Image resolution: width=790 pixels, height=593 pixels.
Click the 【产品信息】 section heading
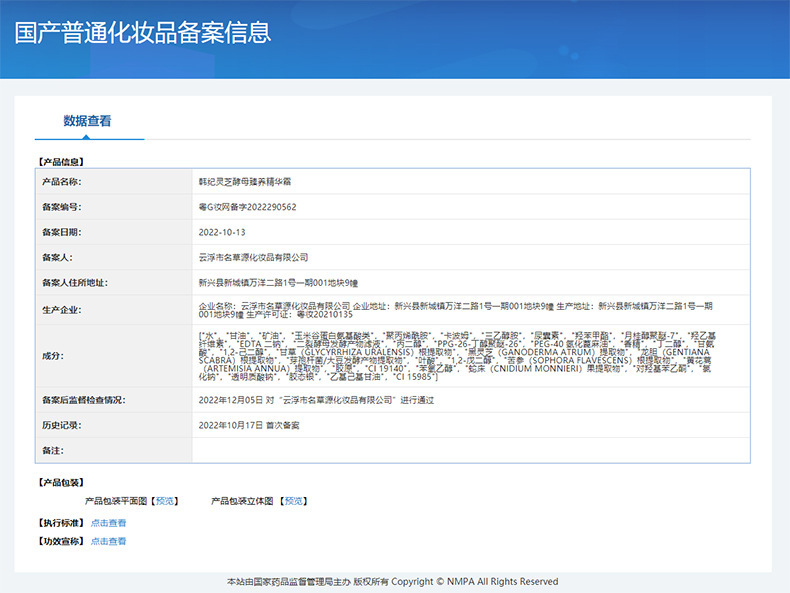tap(62, 161)
